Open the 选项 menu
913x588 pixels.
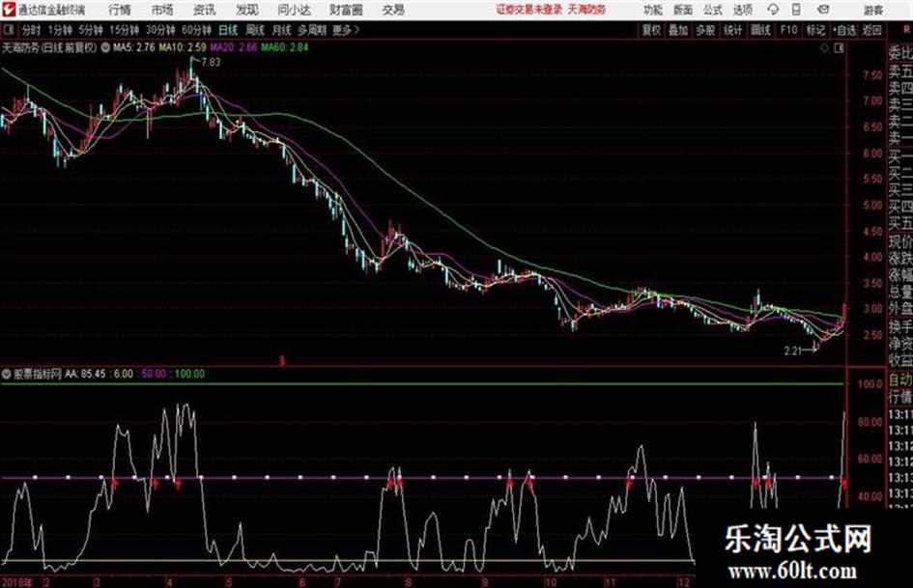[x=742, y=10]
